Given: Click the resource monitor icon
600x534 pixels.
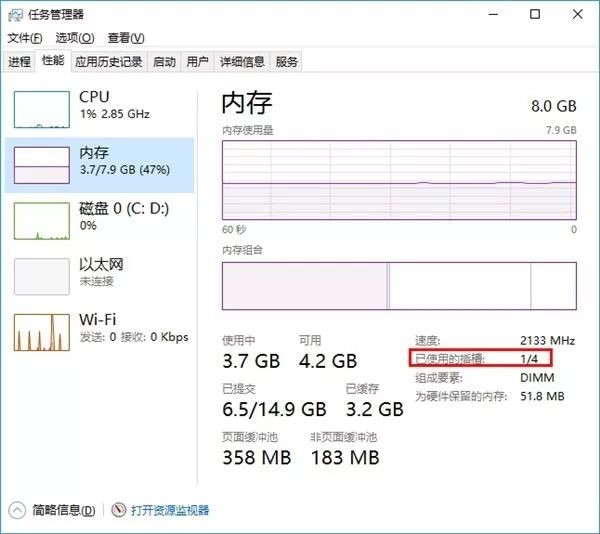Looking at the screenshot, I should coord(120,510).
